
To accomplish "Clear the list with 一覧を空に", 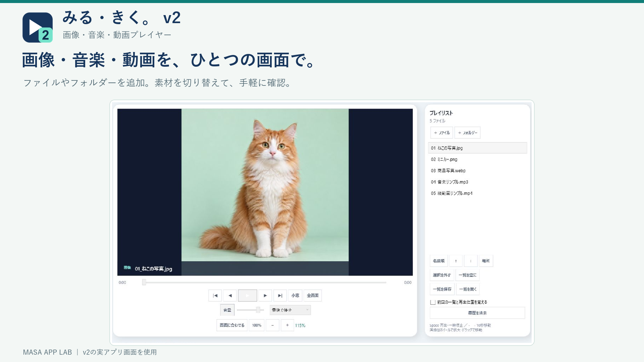I will pyautogui.click(x=468, y=275).
